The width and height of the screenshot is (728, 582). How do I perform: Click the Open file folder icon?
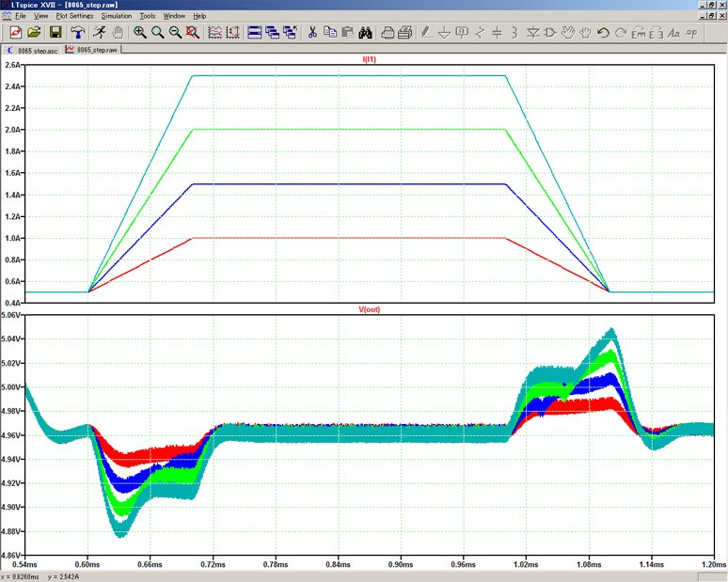(x=34, y=33)
